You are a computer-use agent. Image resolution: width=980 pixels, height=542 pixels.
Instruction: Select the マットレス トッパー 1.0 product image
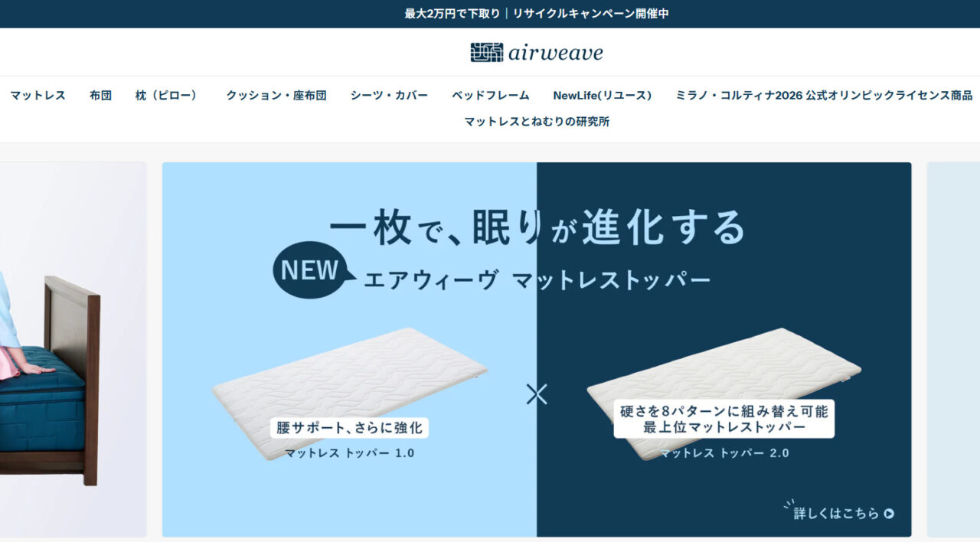349,393
